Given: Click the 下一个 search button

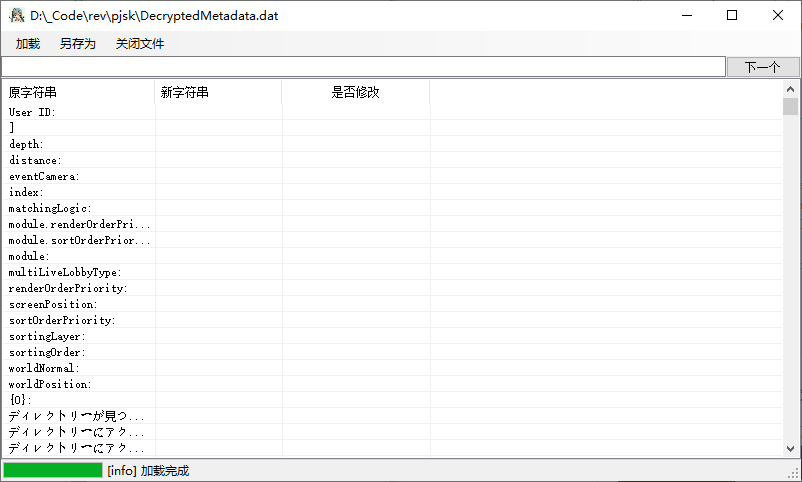Looking at the screenshot, I should pos(762,67).
